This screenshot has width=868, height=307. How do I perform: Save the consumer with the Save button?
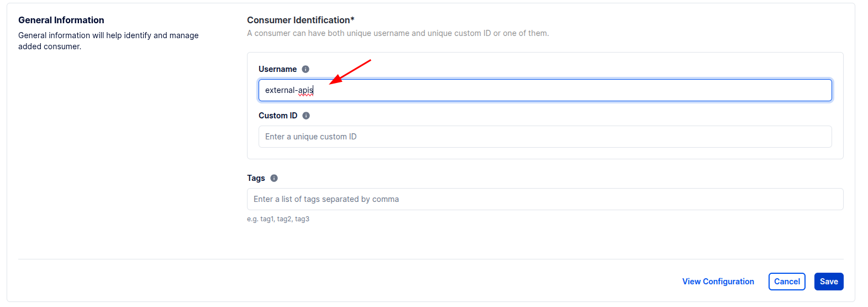(828, 282)
